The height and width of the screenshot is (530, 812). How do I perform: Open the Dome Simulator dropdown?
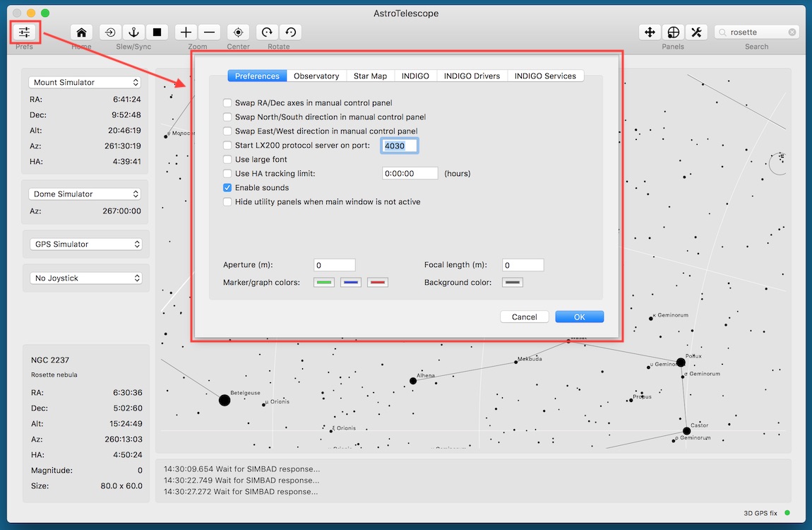click(x=85, y=194)
